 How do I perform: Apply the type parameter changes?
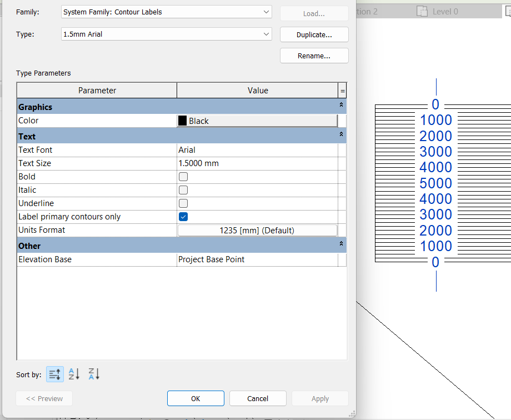click(x=320, y=398)
